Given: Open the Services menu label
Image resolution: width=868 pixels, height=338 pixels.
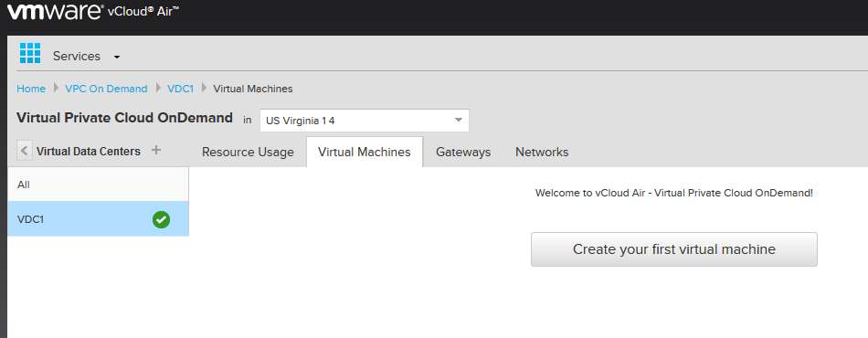Looking at the screenshot, I should [77, 57].
